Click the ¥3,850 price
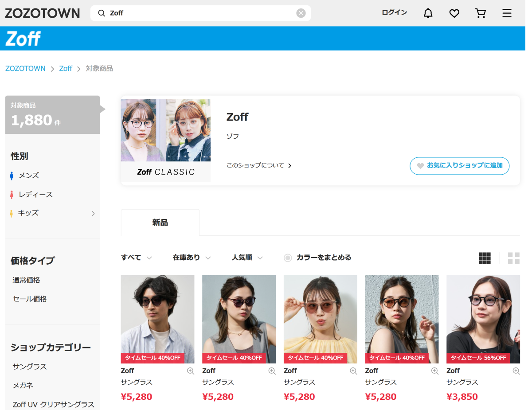This screenshot has width=532, height=410. 462,397
